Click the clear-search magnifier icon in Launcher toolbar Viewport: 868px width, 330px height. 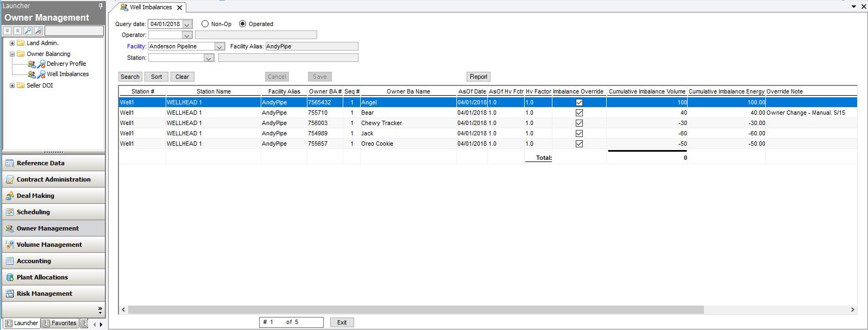(x=39, y=31)
